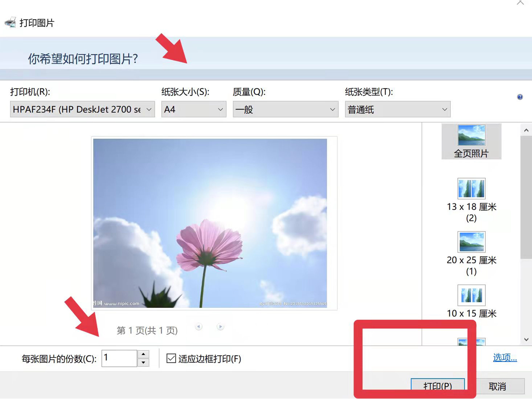Viewport: 532px width, 399px height.
Task: Go to next page arrow icon
Action: tap(220, 327)
